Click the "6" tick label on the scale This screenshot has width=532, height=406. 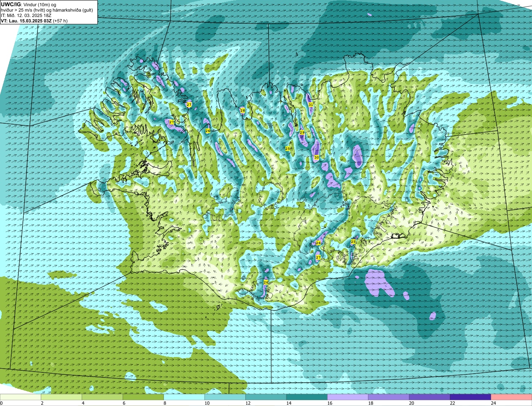click(x=124, y=403)
